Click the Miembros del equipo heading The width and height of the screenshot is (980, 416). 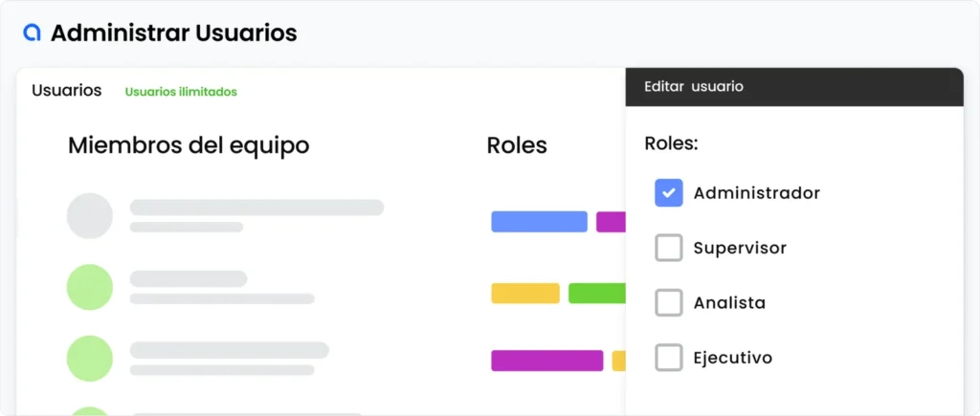(189, 145)
